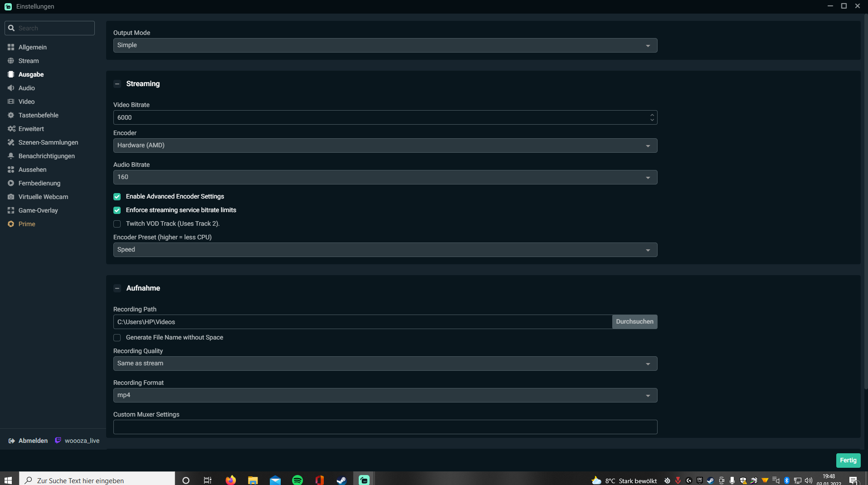Click the Audio speaker icon in sidebar
The width and height of the screenshot is (868, 485).
11,88
